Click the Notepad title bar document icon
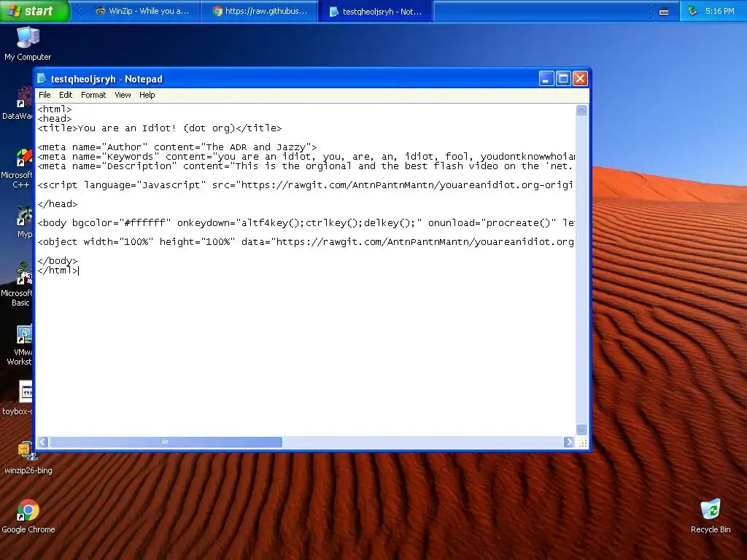 [x=42, y=79]
